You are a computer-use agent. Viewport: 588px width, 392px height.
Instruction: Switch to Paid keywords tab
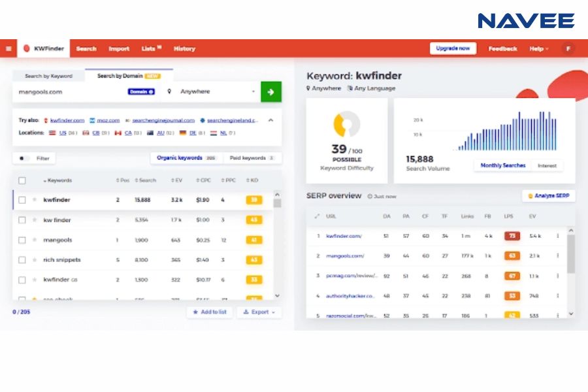coord(252,158)
